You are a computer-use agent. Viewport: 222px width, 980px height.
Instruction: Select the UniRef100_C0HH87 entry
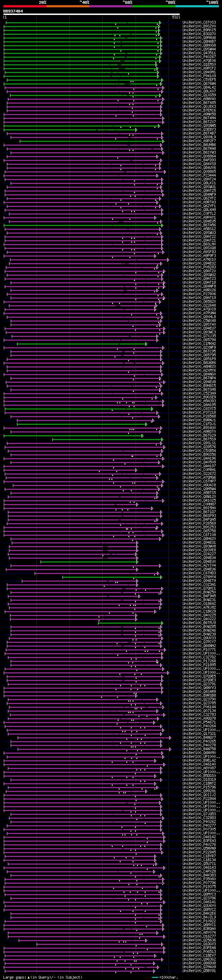[199, 504]
